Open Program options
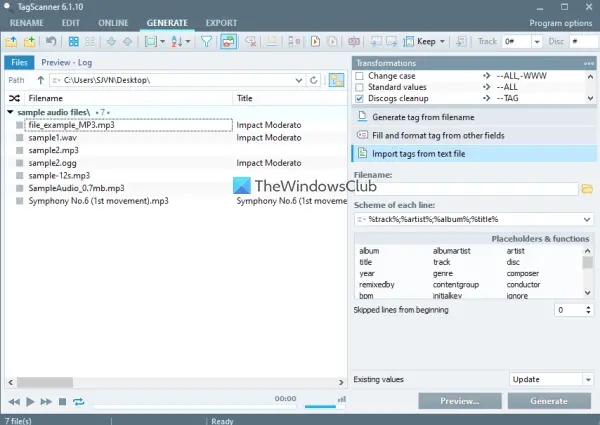 tap(561, 23)
